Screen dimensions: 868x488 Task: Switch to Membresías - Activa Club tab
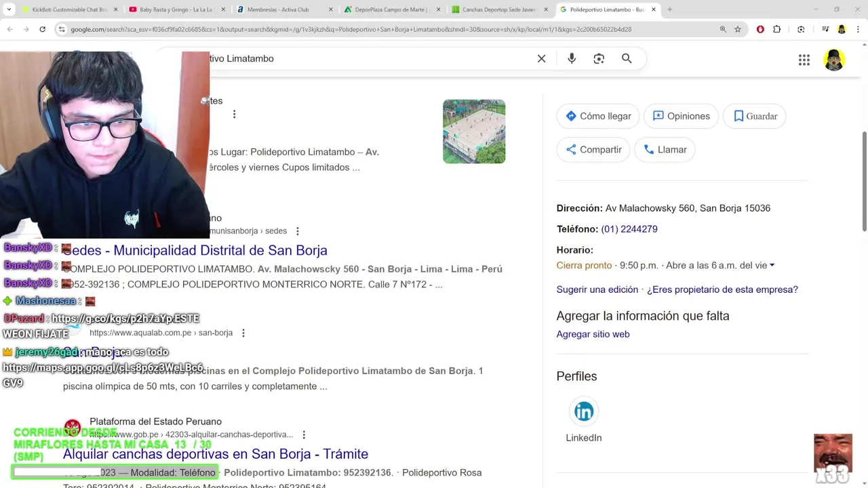(x=283, y=9)
